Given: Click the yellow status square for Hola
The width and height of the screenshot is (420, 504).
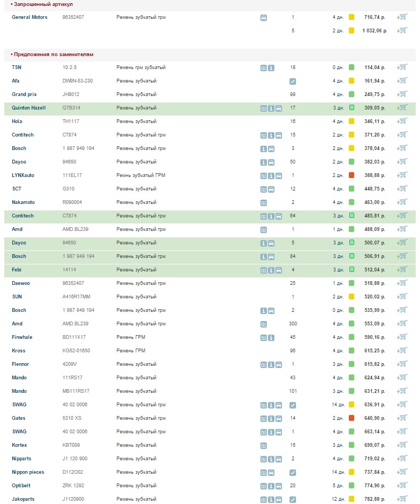Looking at the screenshot, I should (352, 121).
